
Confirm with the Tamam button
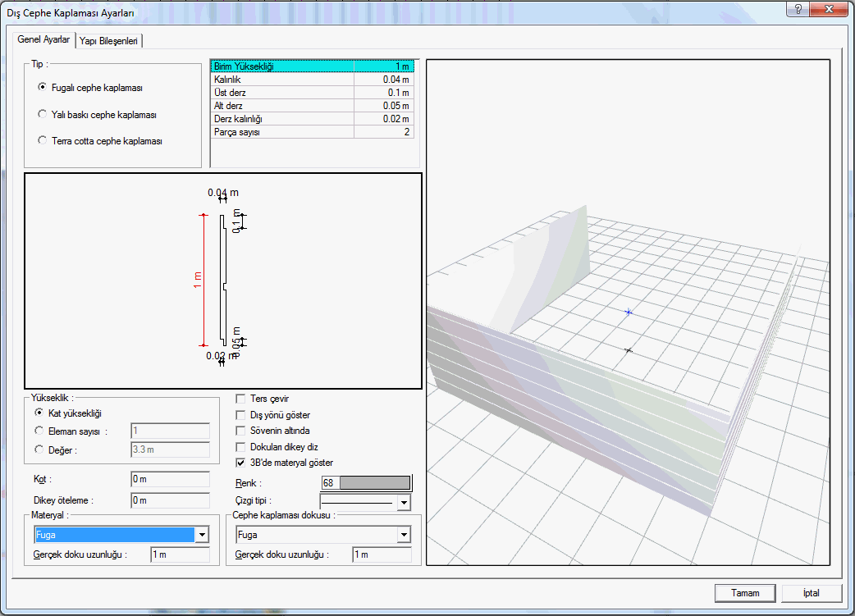tap(745, 593)
